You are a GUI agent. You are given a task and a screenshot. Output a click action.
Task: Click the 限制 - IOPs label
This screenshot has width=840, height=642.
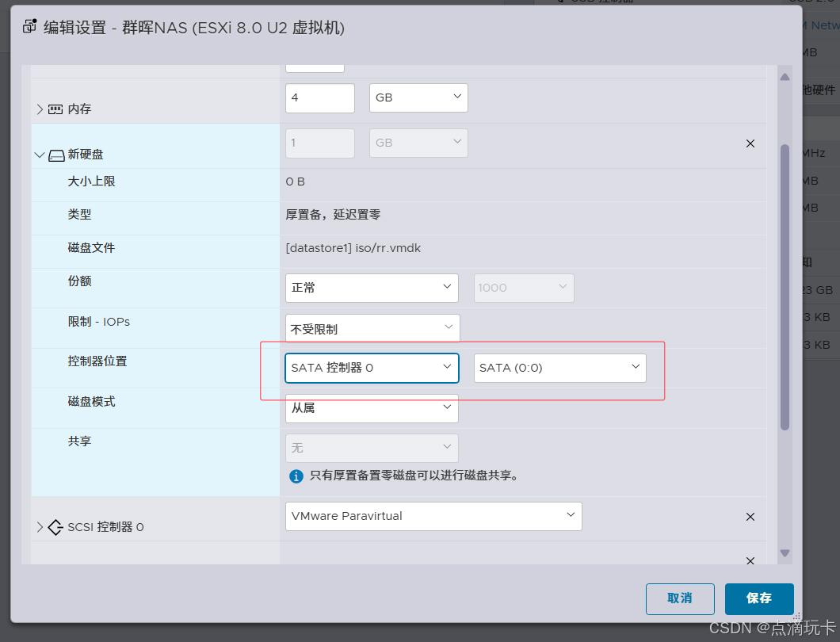98,322
